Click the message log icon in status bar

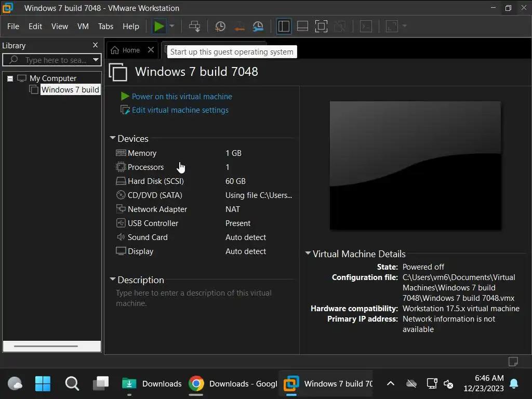coord(513,362)
